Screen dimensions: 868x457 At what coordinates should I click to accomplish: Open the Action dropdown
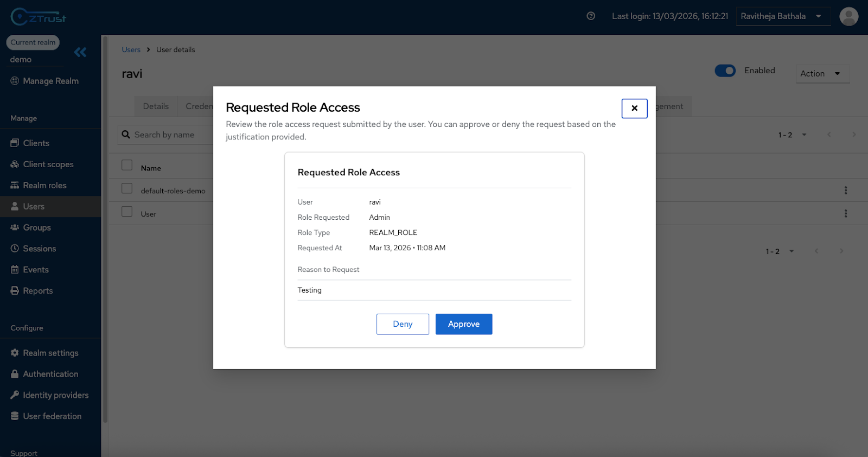coord(821,74)
